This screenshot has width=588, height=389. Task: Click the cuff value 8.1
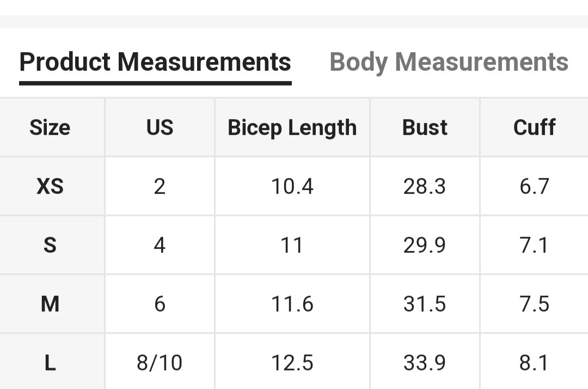(x=535, y=362)
